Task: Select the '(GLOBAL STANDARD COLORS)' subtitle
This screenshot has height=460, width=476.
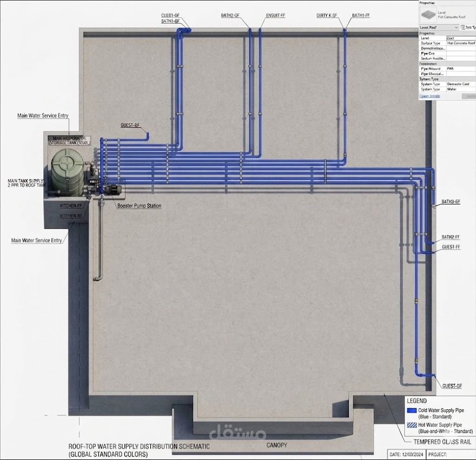Action: tap(108, 454)
